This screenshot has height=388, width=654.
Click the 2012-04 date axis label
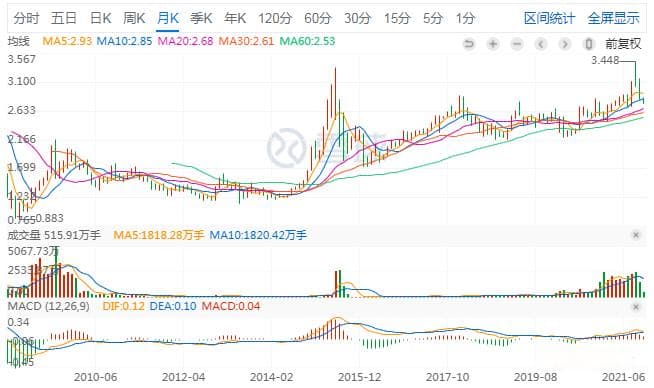click(x=184, y=377)
